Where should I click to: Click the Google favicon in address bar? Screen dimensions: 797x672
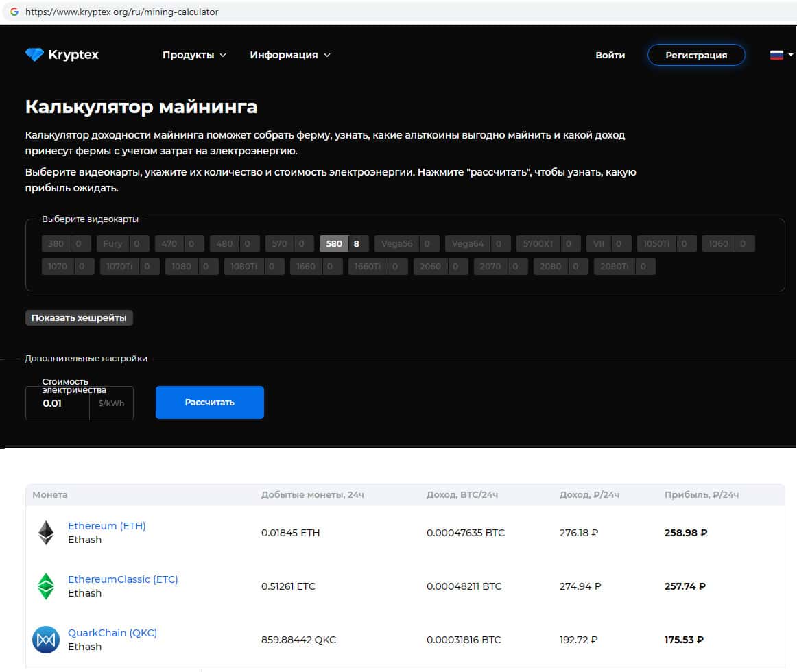14,12
